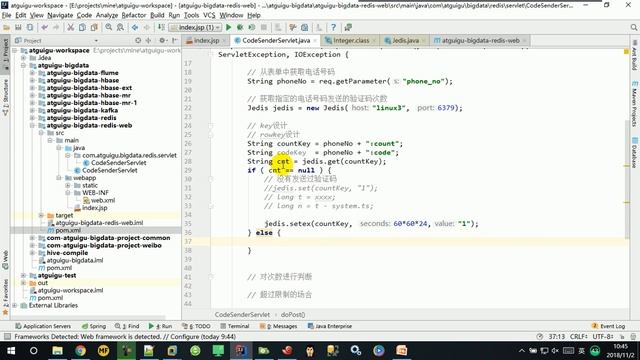Click the Synchronize toolbar icon

pyautogui.click(x=30, y=27)
